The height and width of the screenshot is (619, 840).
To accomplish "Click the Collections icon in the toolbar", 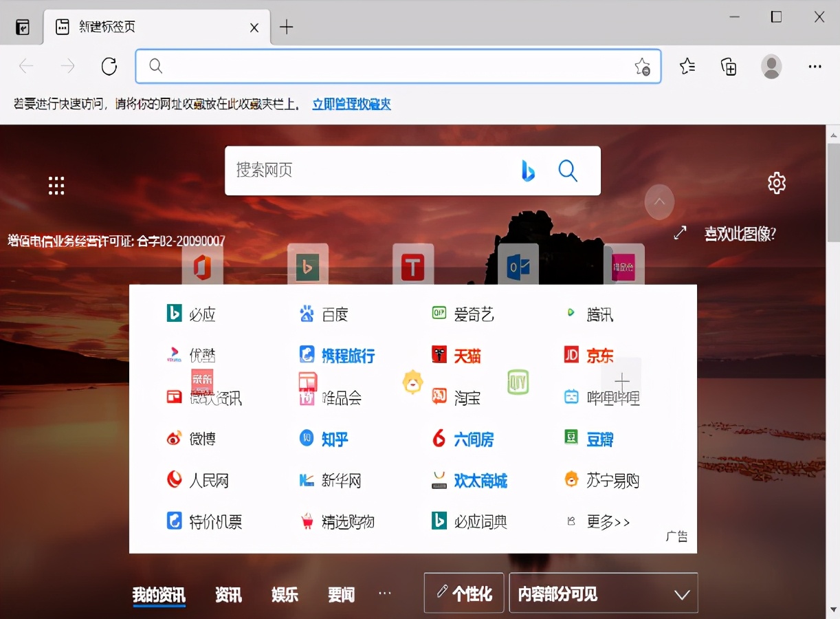I will (729, 66).
